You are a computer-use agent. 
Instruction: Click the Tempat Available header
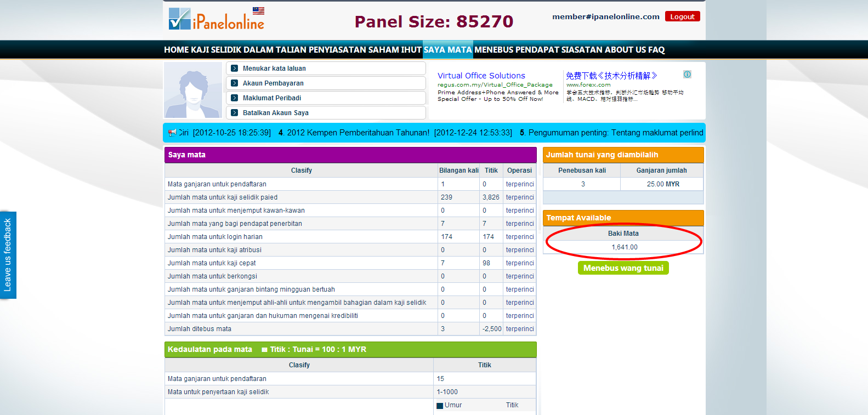[623, 218]
